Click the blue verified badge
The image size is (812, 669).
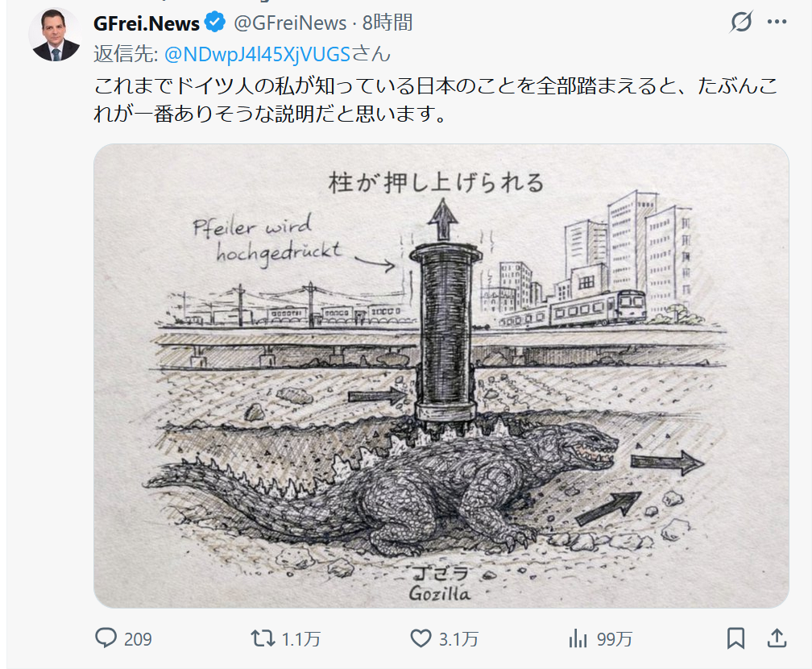215,23
